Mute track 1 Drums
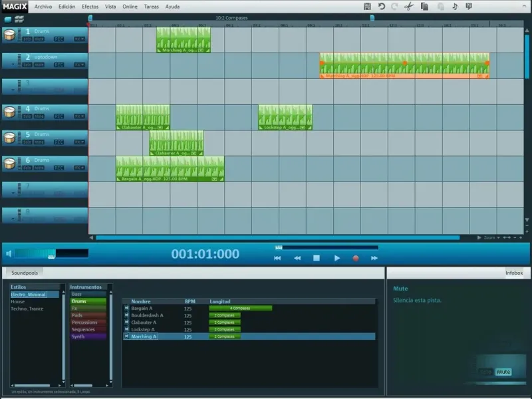Screen dimensions: 532x399 [39, 39]
